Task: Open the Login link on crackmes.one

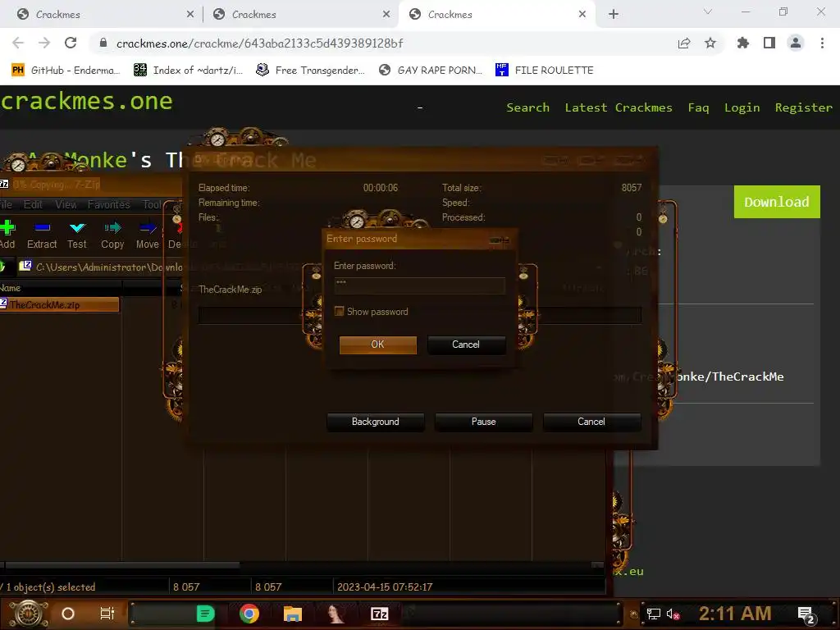Action: [x=742, y=107]
